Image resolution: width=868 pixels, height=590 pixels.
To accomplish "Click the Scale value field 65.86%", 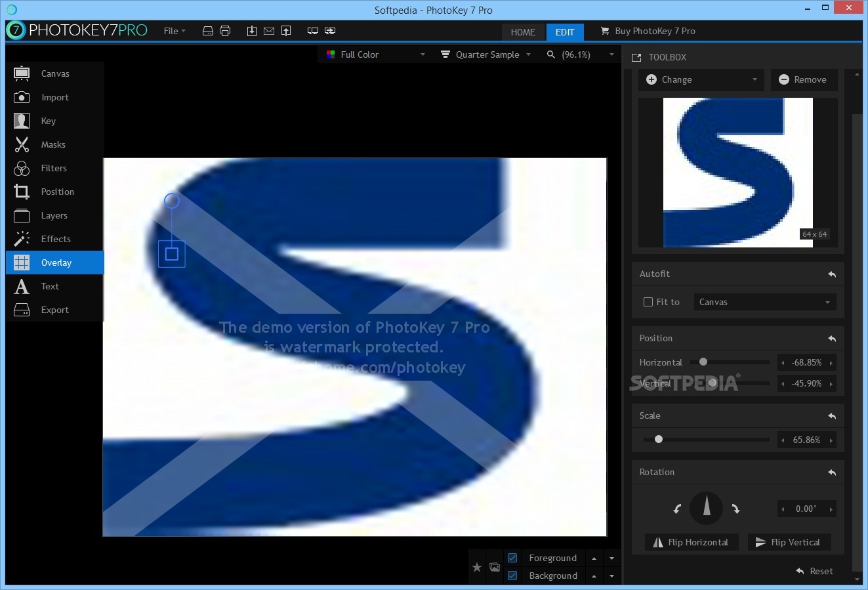I will point(806,440).
